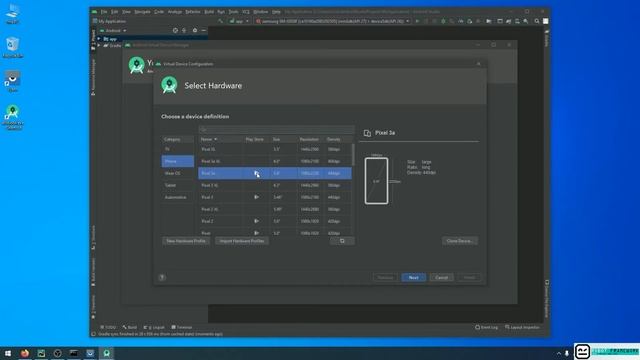This screenshot has height=360, width=640.
Task: Click the Play Store icon in Pixel 2 row
Action: pyautogui.click(x=256, y=221)
